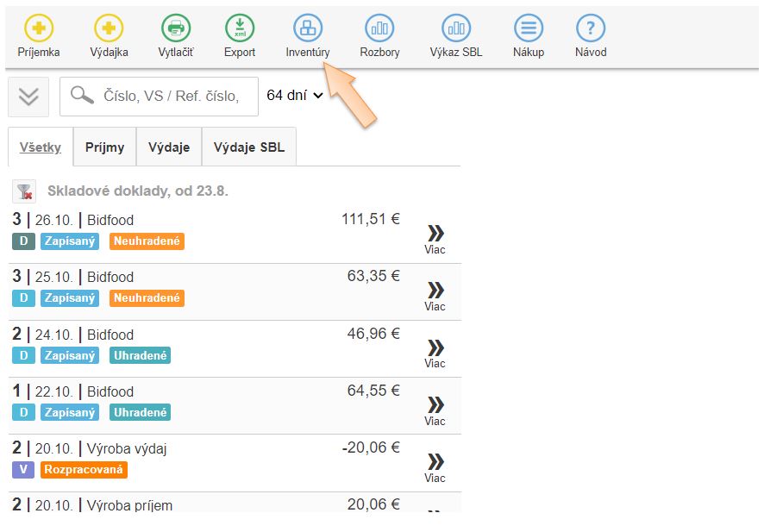764x532 pixels.
Task: Expand Viac for Výroba výdaj entry
Action: (x=435, y=466)
